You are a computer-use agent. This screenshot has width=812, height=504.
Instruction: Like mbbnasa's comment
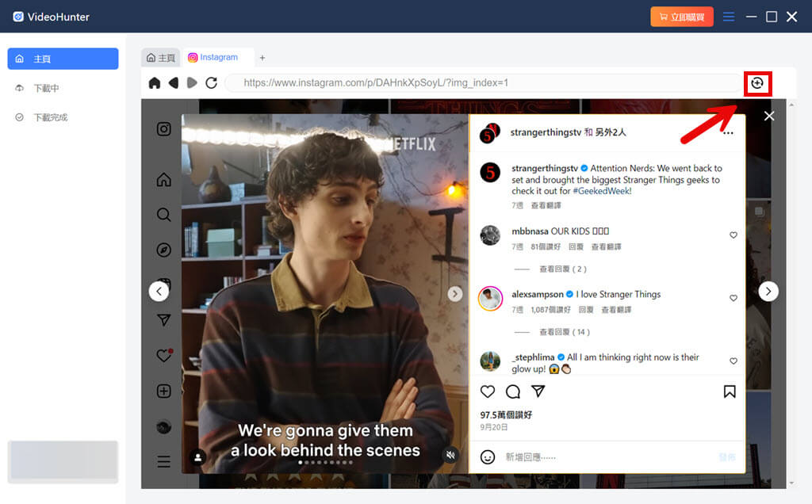coord(733,235)
